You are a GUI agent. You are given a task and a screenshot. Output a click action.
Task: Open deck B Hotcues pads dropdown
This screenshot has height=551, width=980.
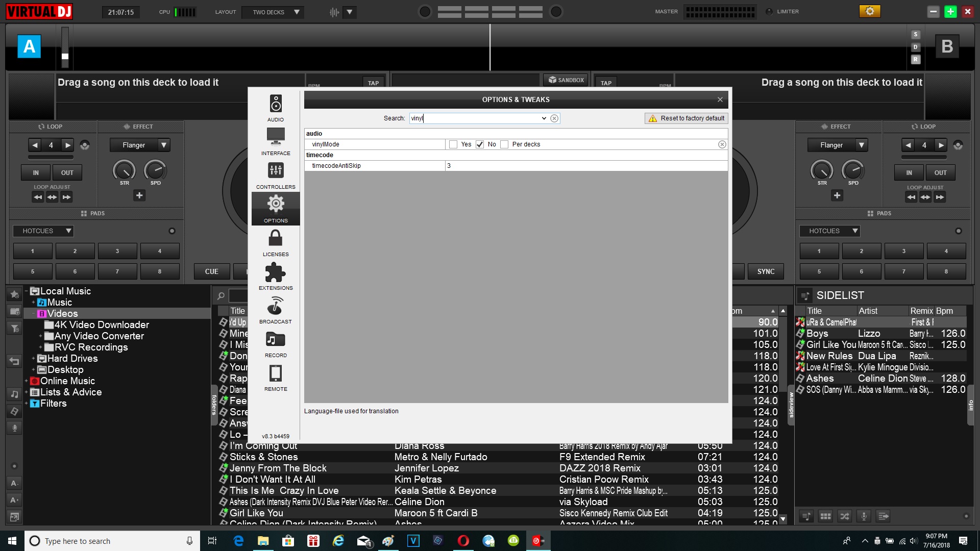pos(830,231)
